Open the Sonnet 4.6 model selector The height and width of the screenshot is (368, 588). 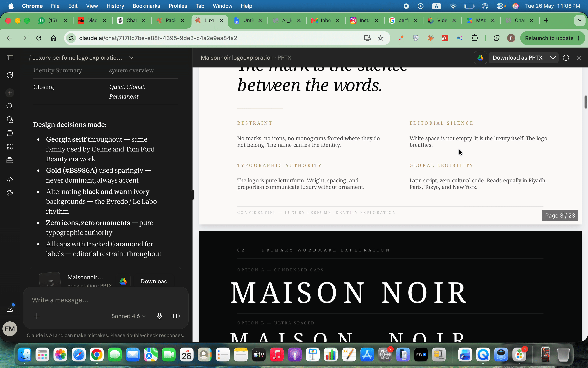[128, 316]
